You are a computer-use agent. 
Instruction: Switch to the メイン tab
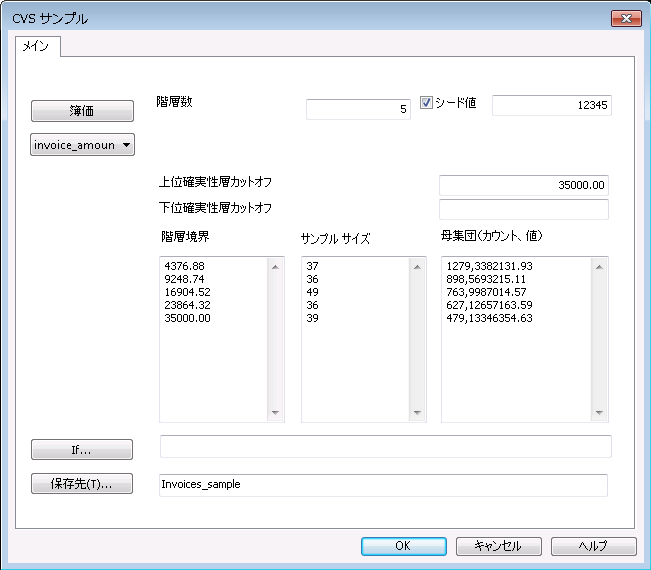[x=38, y=46]
